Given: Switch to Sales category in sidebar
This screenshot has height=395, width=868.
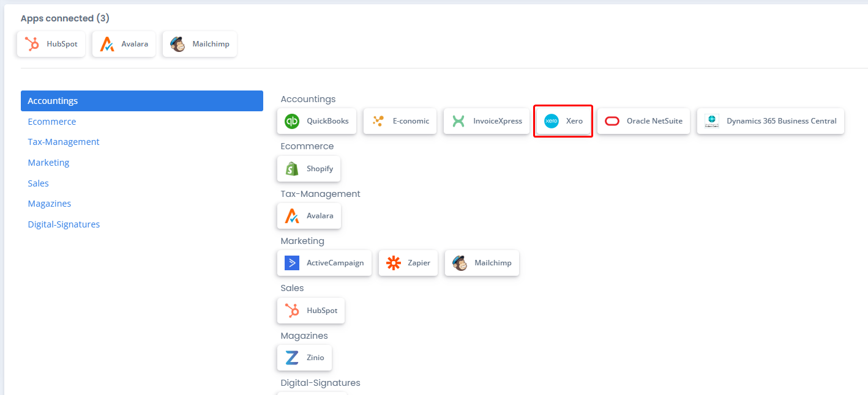Looking at the screenshot, I should tap(38, 183).
